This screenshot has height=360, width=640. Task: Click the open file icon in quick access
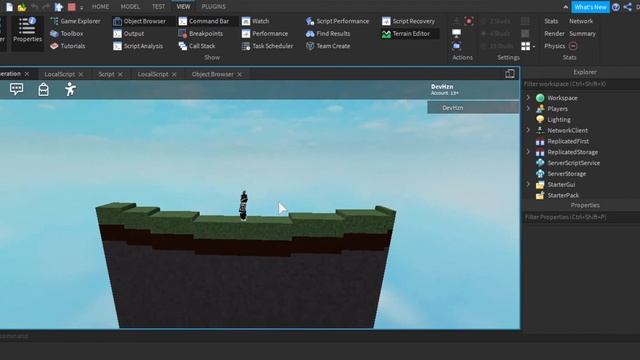pos(22,7)
